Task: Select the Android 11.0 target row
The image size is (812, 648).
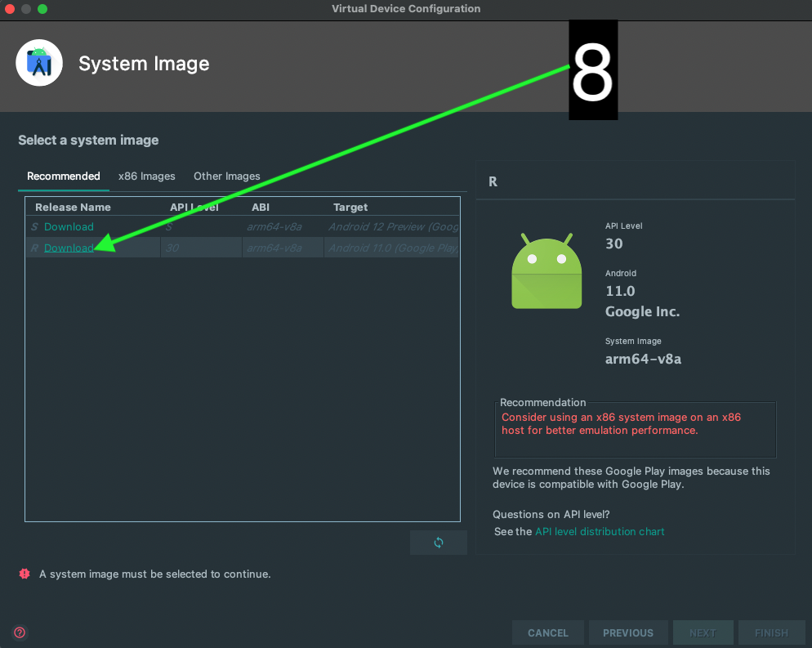Action: pyautogui.click(x=392, y=248)
